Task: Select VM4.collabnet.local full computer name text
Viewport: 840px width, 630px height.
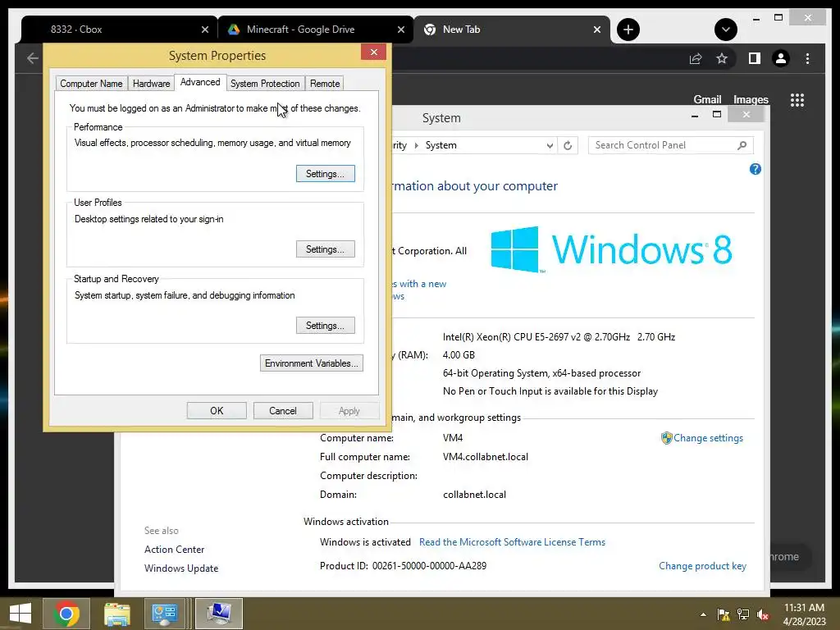Action: [x=486, y=457]
